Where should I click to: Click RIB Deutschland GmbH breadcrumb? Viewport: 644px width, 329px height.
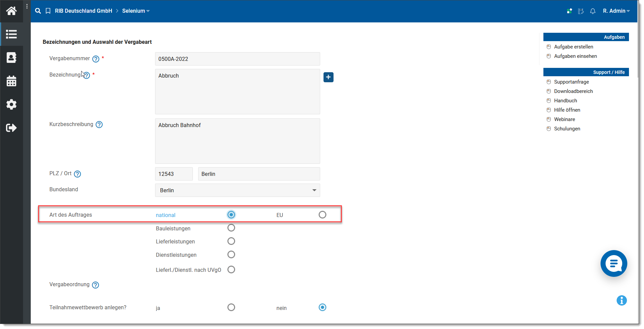[x=84, y=11]
